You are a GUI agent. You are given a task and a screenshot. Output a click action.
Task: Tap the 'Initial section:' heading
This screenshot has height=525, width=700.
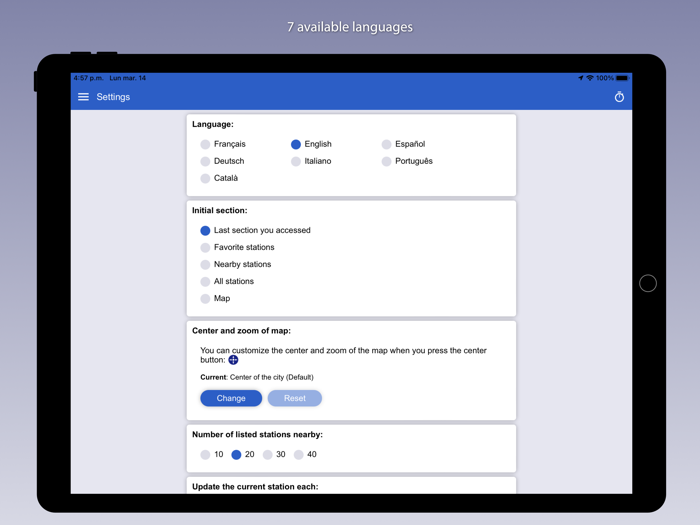coord(220,210)
